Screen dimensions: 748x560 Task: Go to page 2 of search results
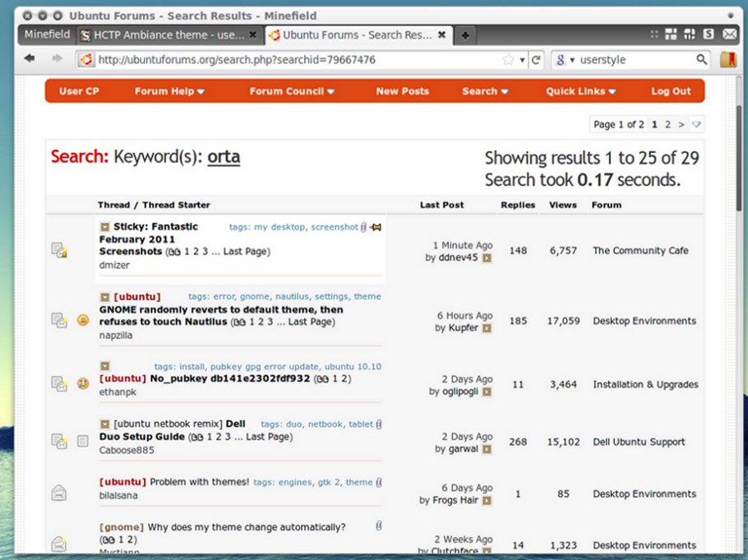pos(667,125)
